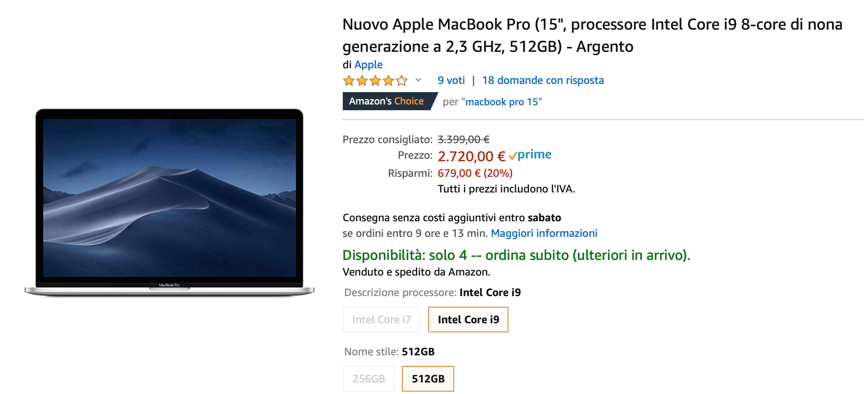Click the Amazon's Choice badge
The height and width of the screenshot is (394, 868).
coord(386,101)
